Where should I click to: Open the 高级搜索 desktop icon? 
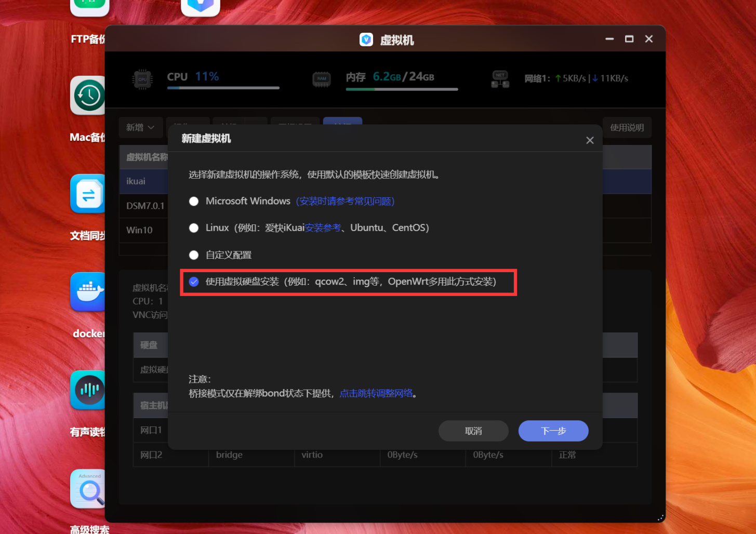88,489
